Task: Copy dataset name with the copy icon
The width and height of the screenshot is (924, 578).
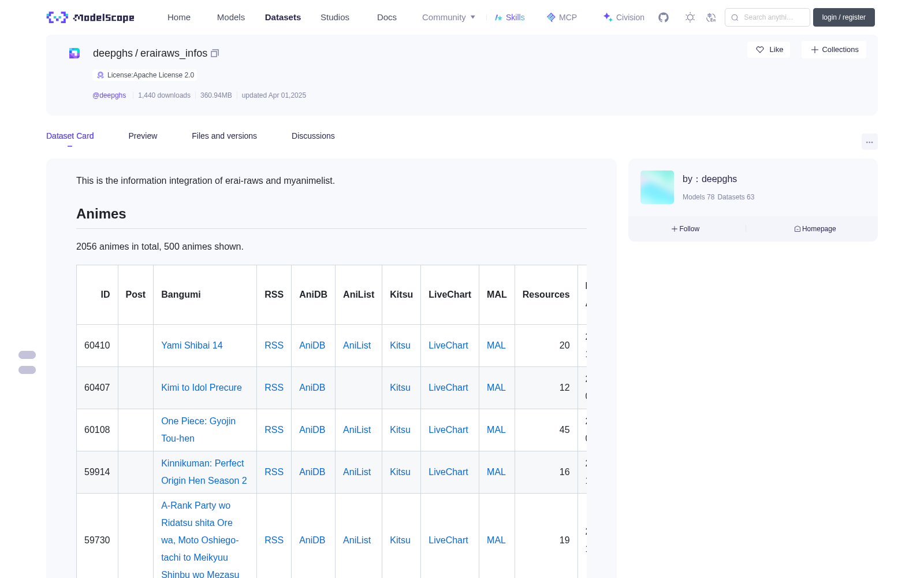Action: pos(215,53)
